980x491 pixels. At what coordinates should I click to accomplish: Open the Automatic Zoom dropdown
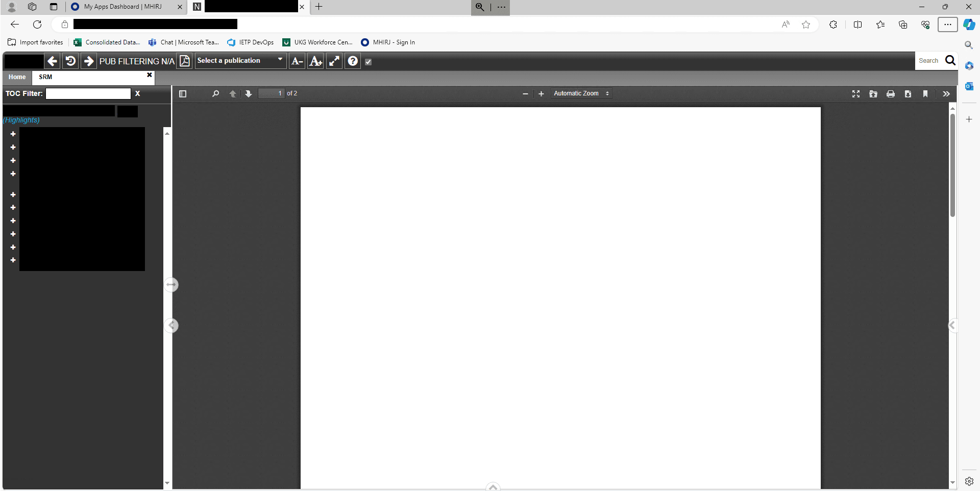[581, 93]
